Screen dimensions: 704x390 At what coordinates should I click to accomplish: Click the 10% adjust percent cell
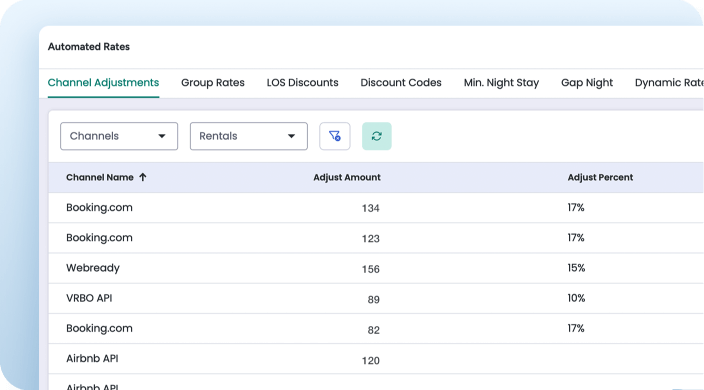[x=576, y=298]
